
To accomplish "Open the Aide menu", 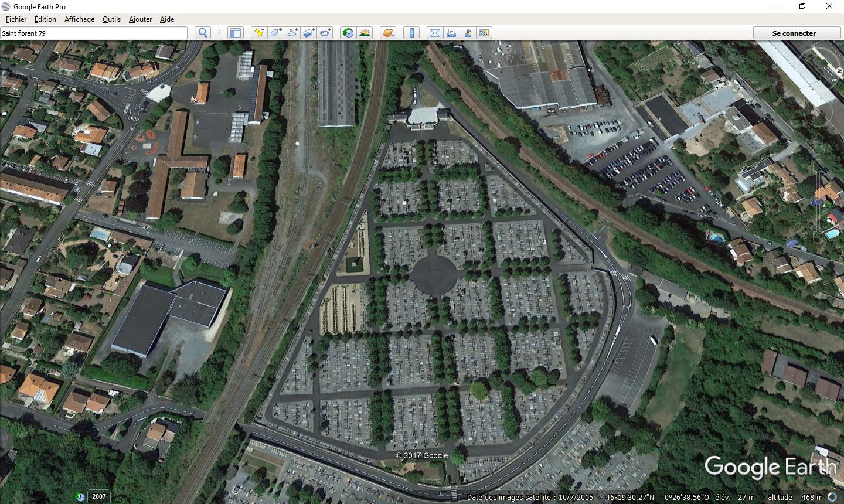I will (167, 19).
